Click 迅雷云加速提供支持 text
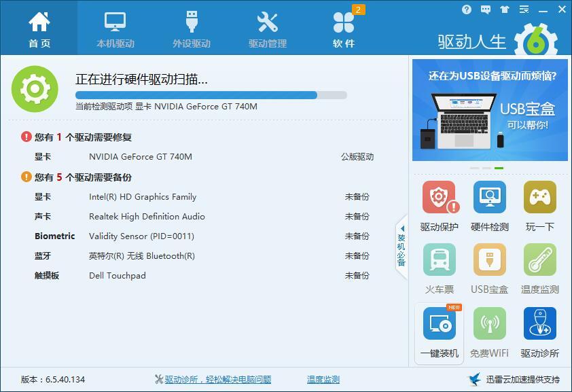The width and height of the screenshot is (572, 392). (523, 380)
